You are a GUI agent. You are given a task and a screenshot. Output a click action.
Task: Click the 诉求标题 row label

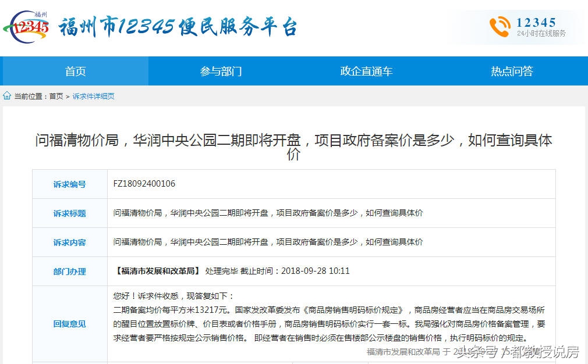tap(69, 213)
